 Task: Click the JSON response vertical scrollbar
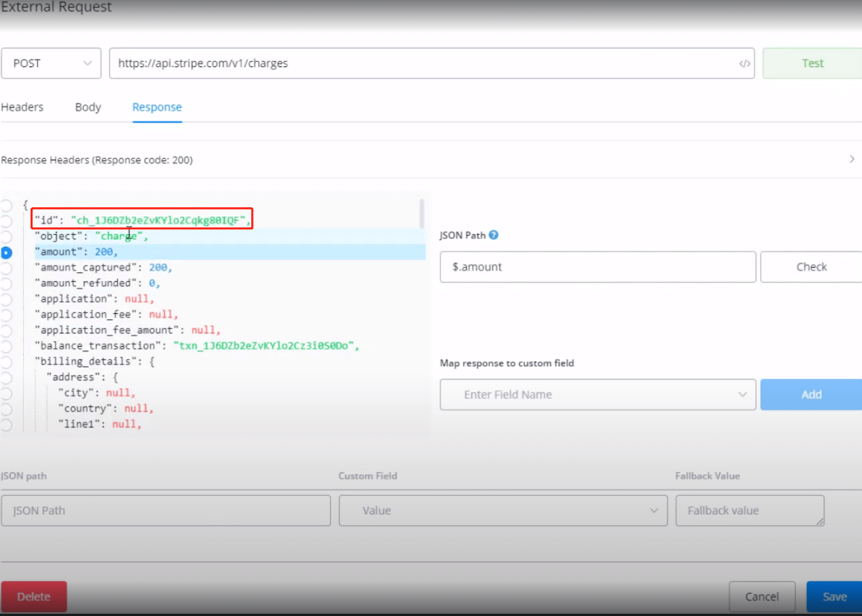(x=423, y=213)
